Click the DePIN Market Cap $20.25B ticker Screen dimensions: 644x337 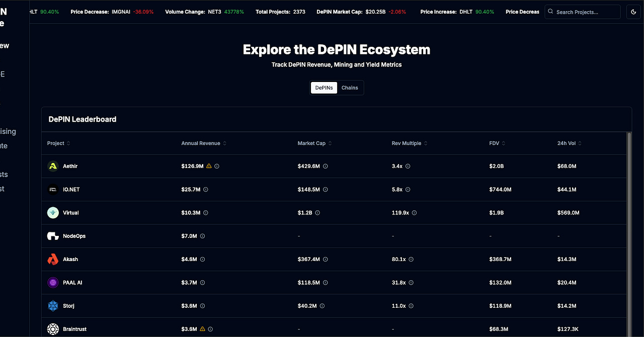click(361, 12)
